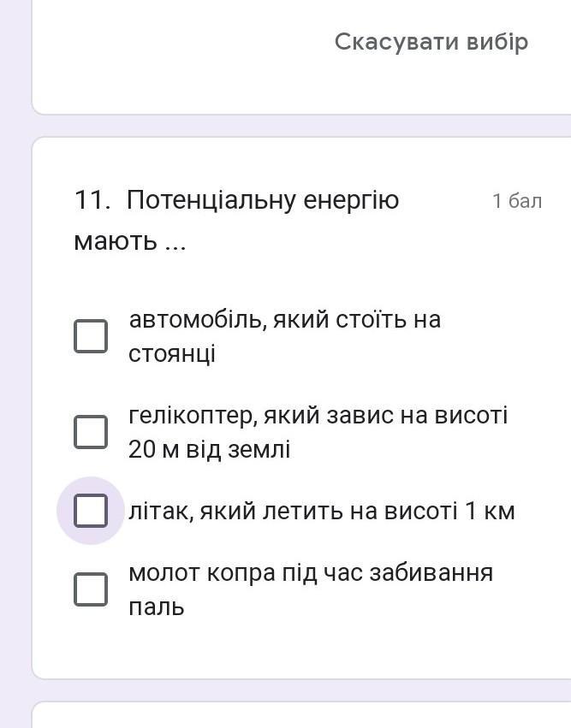Click the "1 бал" points label
Screen dimensions: 571x728
pos(516,201)
